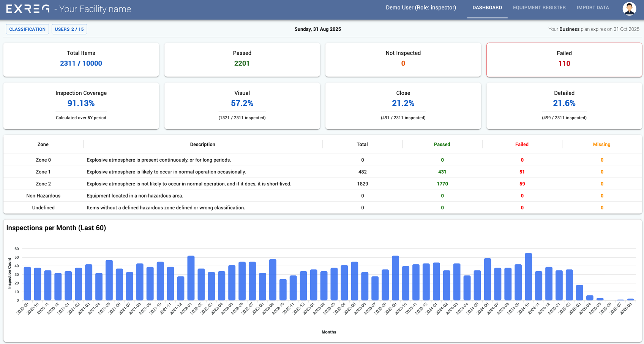Open the Detailed inspection card
The height and width of the screenshot is (344, 644).
pos(564,105)
